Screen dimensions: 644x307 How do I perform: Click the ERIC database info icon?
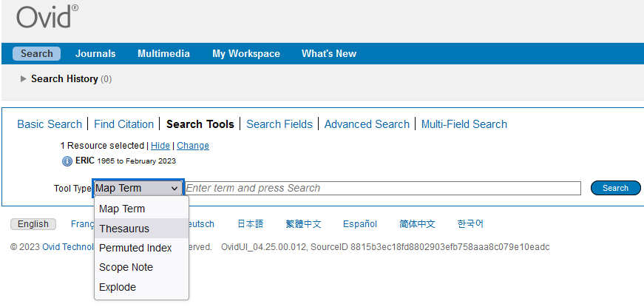coord(67,161)
